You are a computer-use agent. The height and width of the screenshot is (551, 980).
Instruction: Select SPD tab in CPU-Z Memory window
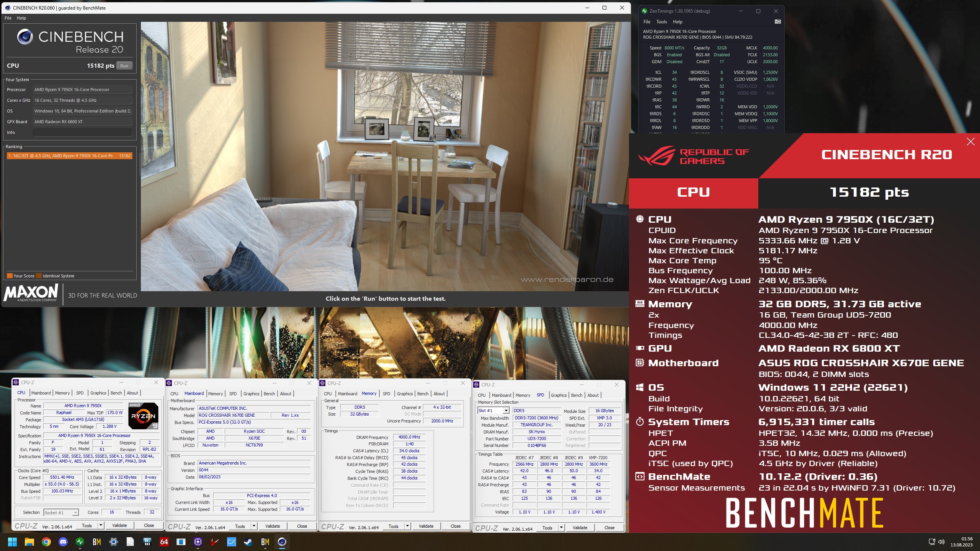387,394
